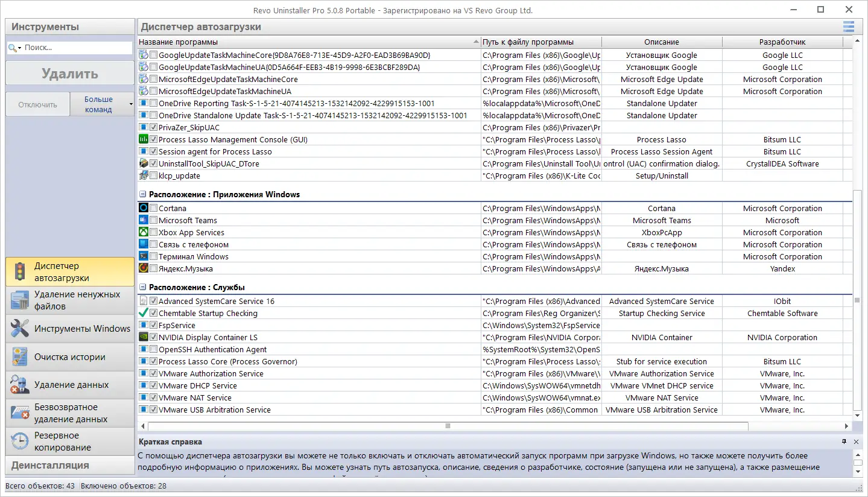Viewport: 868px width, 497px height.
Task: Click the Всего объектов: 43 status text
Action: [41, 486]
